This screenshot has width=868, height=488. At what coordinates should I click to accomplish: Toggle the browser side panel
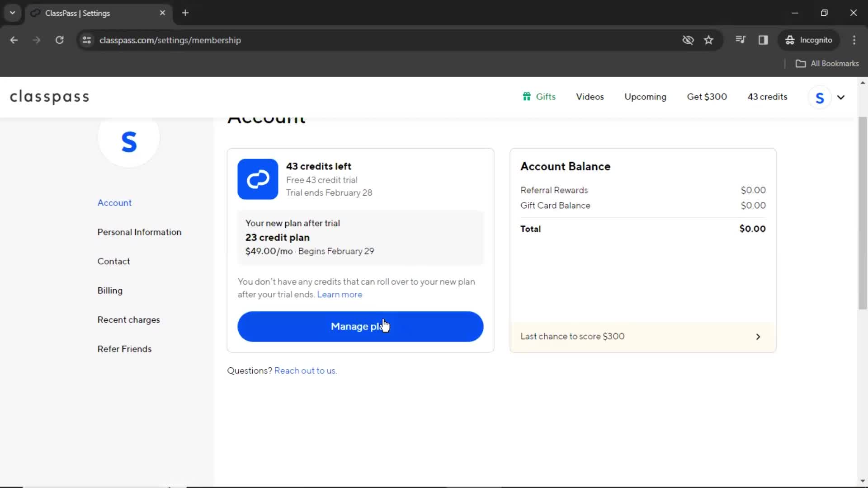pos(763,40)
